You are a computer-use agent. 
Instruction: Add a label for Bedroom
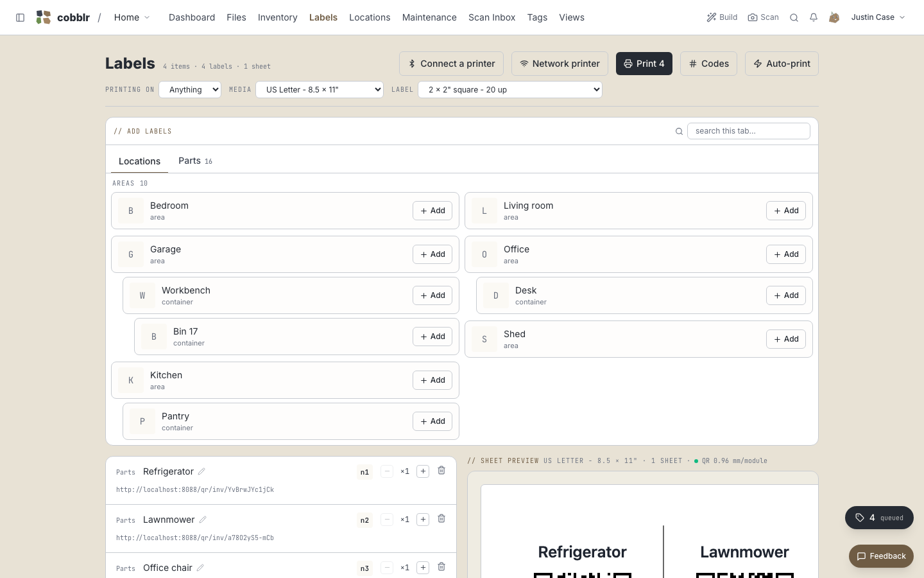pyautogui.click(x=432, y=211)
